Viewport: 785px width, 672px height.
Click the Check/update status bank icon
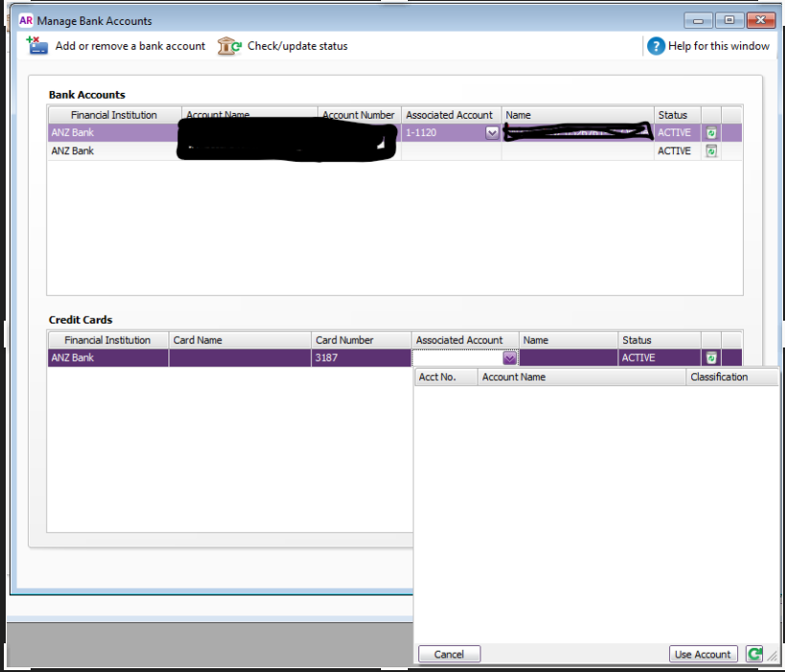[x=229, y=46]
